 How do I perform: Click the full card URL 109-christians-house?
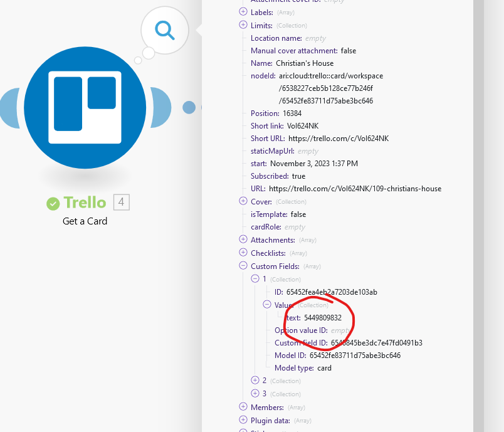(355, 189)
